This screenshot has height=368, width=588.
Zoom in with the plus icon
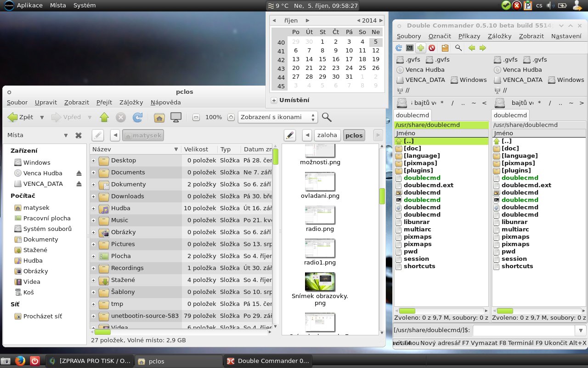pyautogui.click(x=231, y=117)
